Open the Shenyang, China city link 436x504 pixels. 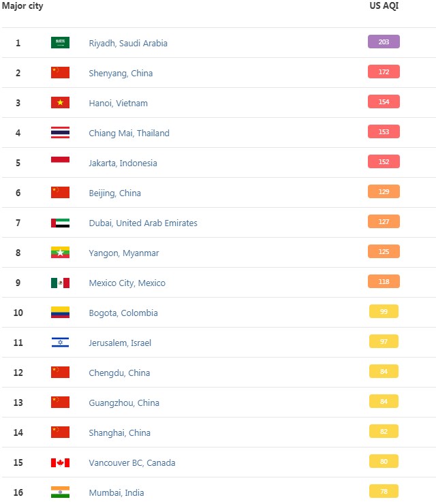[121, 73]
